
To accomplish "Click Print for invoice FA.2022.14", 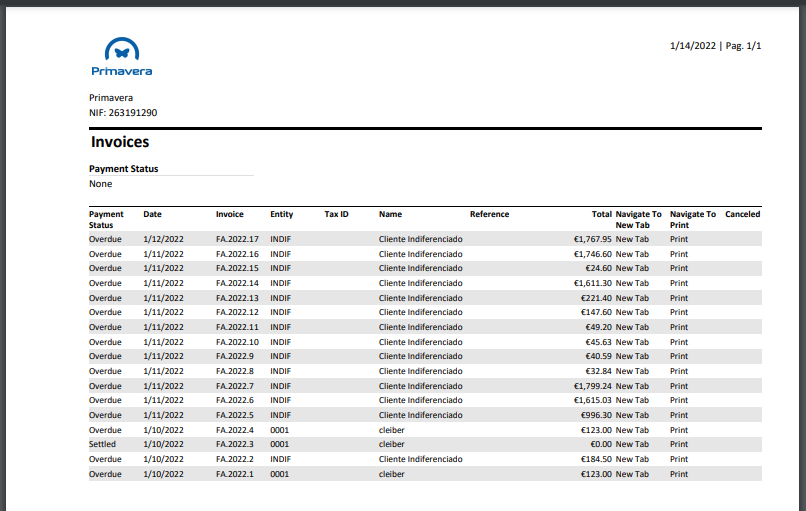I will point(679,283).
